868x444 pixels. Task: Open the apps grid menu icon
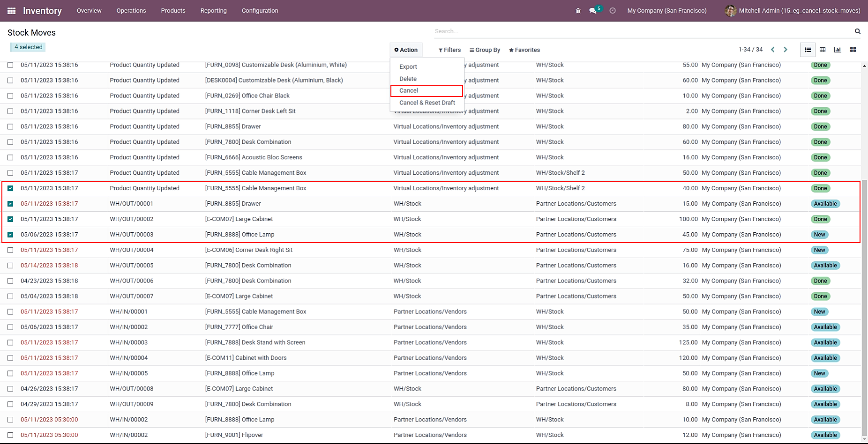12,11
